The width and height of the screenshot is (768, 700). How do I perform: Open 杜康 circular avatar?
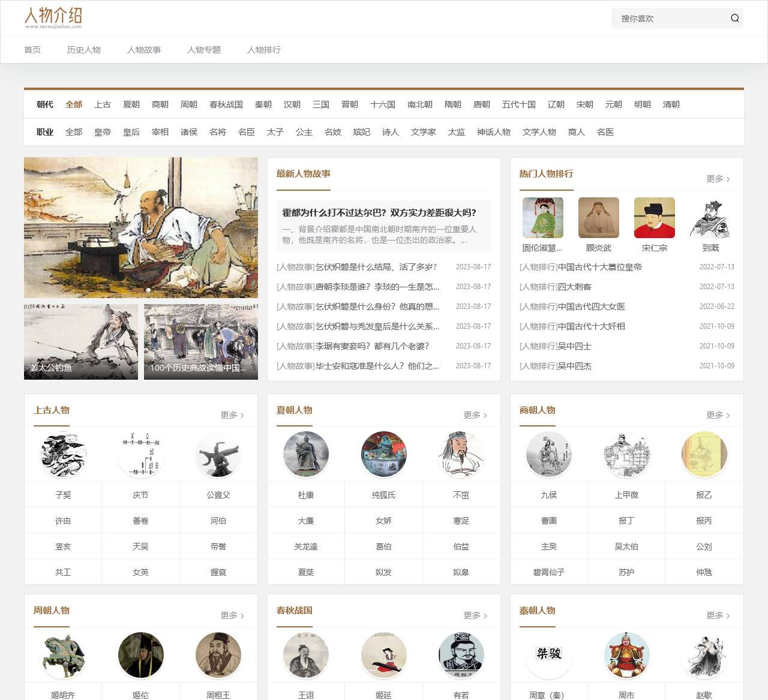tap(306, 455)
